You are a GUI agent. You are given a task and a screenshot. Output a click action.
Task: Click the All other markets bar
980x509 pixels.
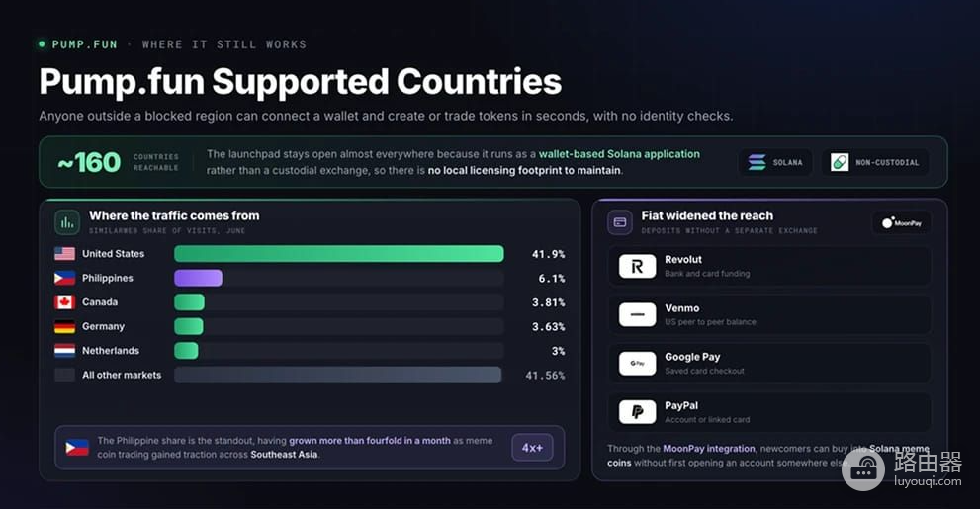(x=337, y=375)
